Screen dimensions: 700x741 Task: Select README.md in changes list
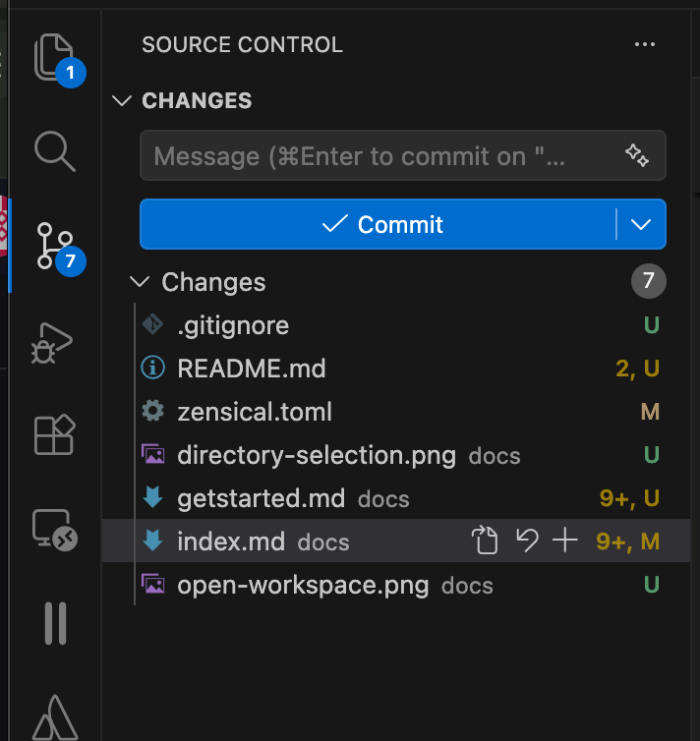tap(396, 369)
